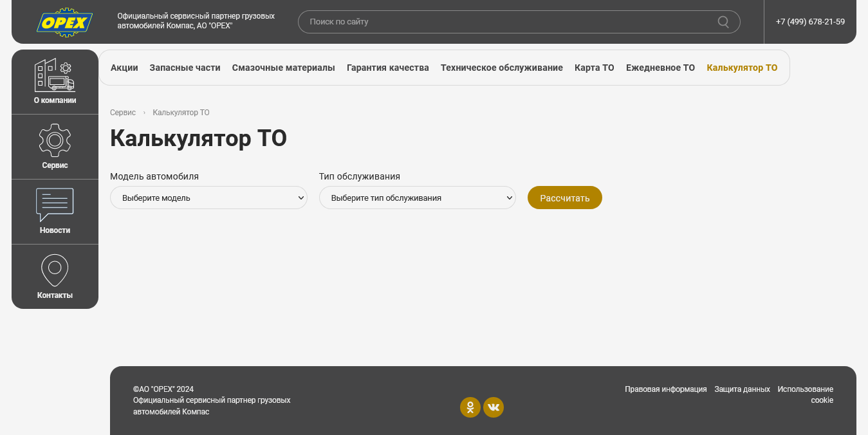The width and height of the screenshot is (868, 435).
Task: Start a search with the magnifier icon
Action: [x=722, y=21]
